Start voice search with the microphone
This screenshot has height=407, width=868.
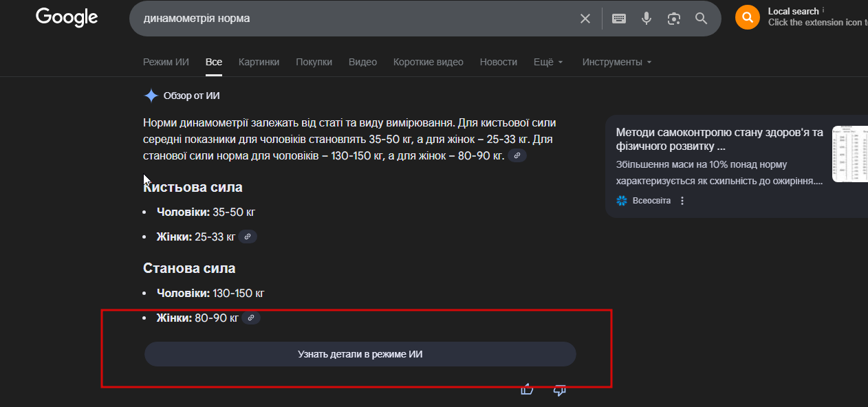(647, 19)
